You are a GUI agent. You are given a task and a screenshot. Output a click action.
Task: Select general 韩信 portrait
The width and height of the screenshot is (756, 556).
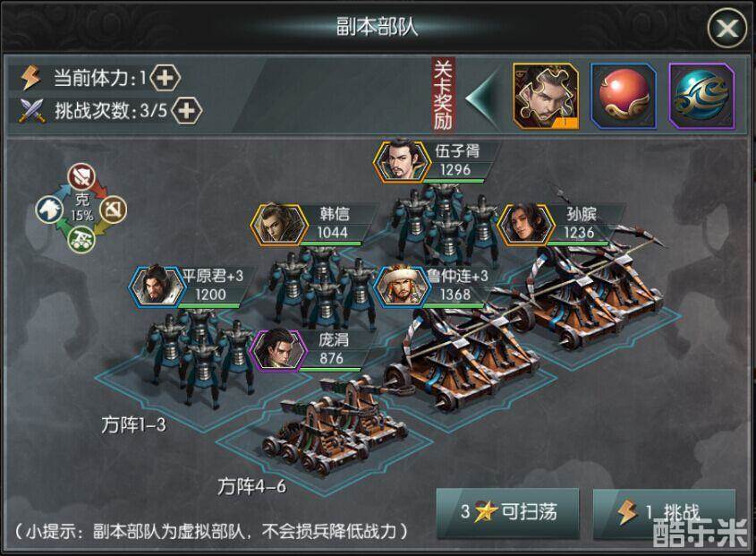tap(278, 225)
